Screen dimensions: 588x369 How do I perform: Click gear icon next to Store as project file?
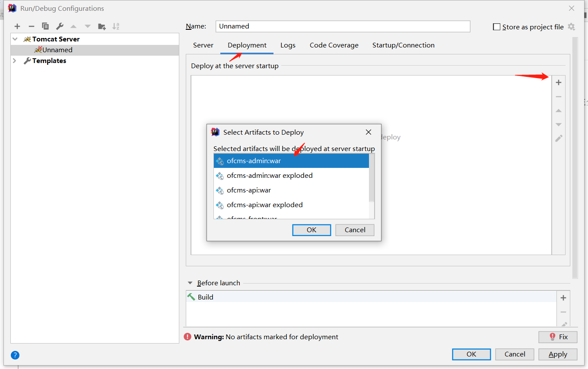pos(571,27)
